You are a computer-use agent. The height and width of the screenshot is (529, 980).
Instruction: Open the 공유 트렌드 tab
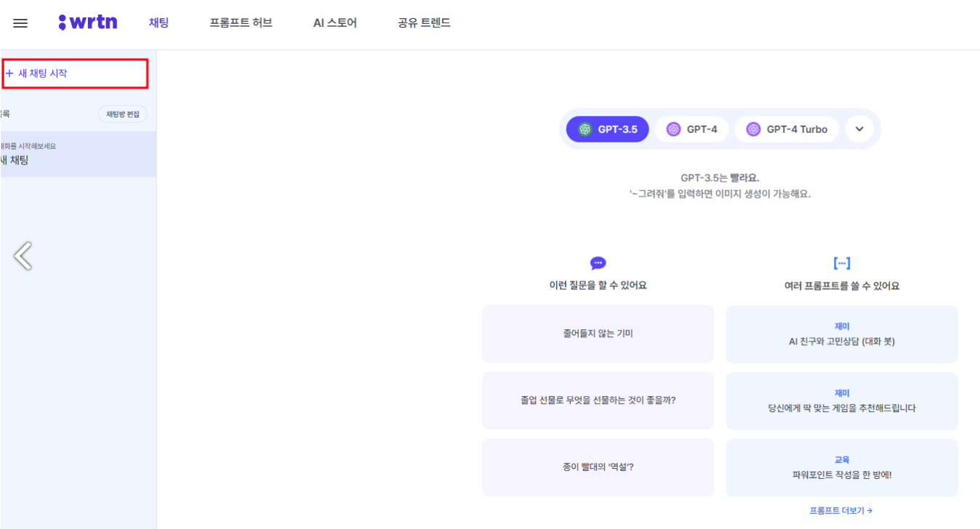coord(424,23)
